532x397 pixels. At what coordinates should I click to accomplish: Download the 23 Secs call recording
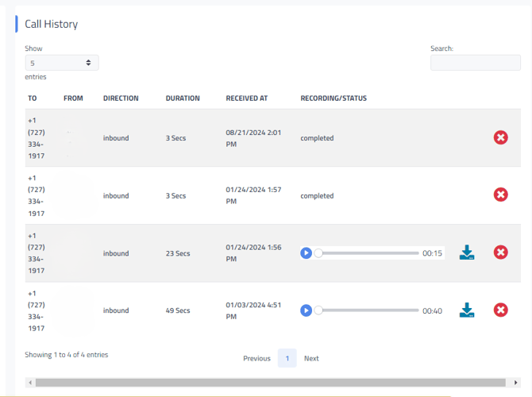point(467,252)
